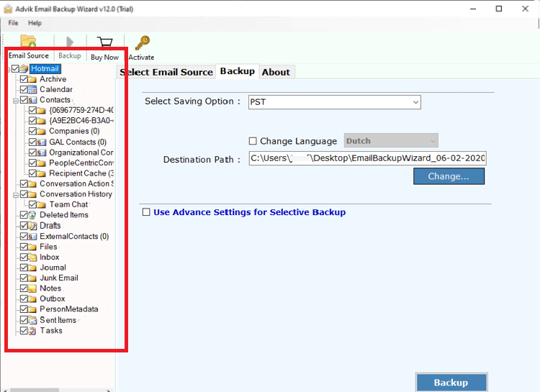Uncheck the Hotmail root checkbox
Image resolution: width=540 pixels, height=392 pixels.
click(x=15, y=69)
